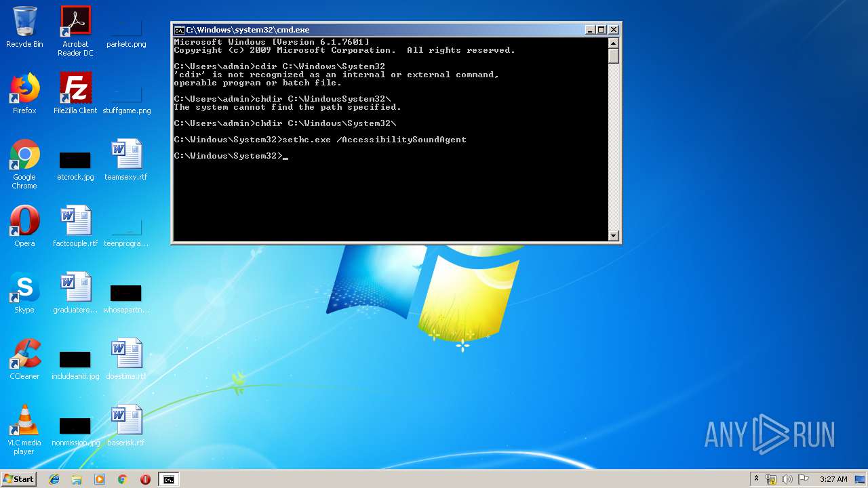Select graduatere... document icon
This screenshot has height=488, width=868.
tap(75, 293)
